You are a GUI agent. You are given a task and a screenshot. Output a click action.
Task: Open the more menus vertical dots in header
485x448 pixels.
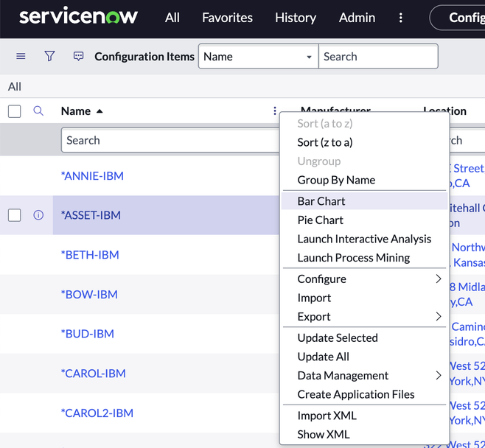pos(400,18)
